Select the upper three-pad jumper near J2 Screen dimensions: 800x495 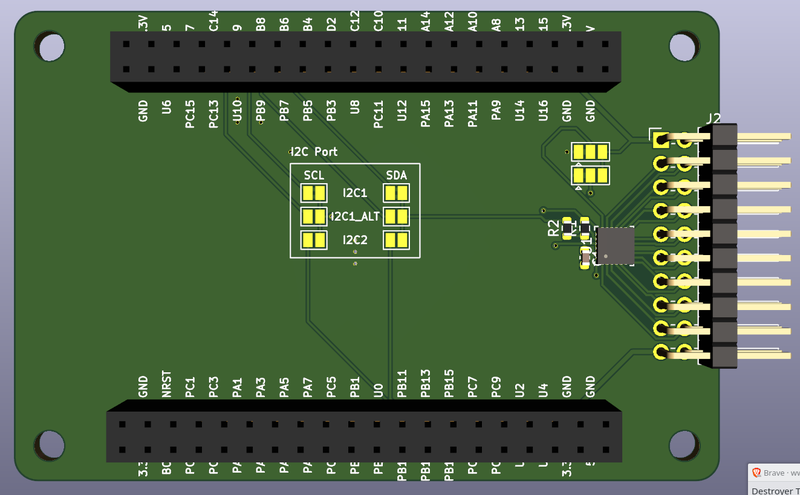coord(590,152)
